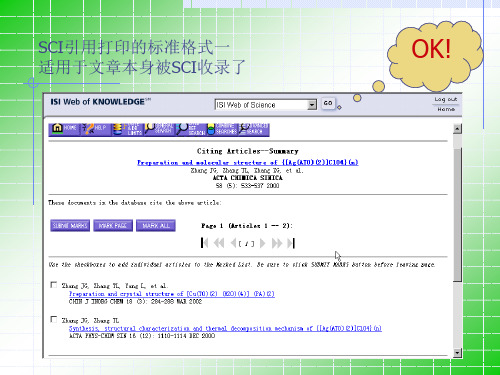Open the Date & Database Limits icon
The width and height of the screenshot is (500, 375).
127,129
